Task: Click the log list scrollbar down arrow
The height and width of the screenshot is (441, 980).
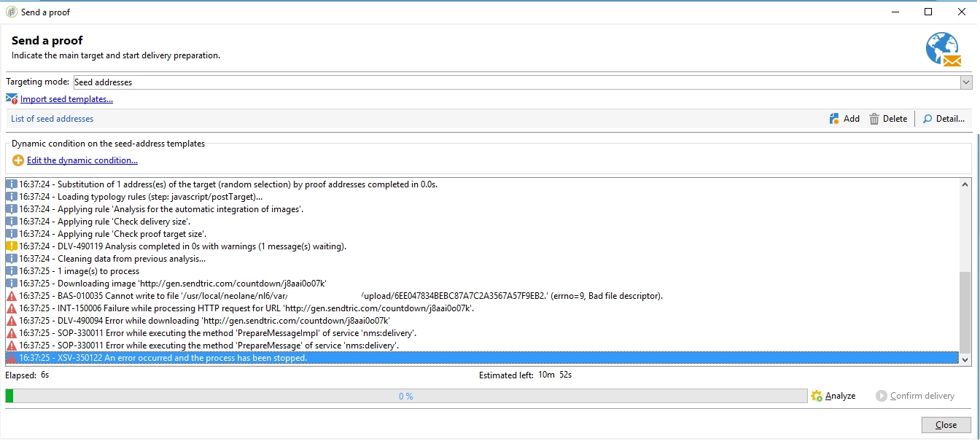Action: (x=966, y=359)
